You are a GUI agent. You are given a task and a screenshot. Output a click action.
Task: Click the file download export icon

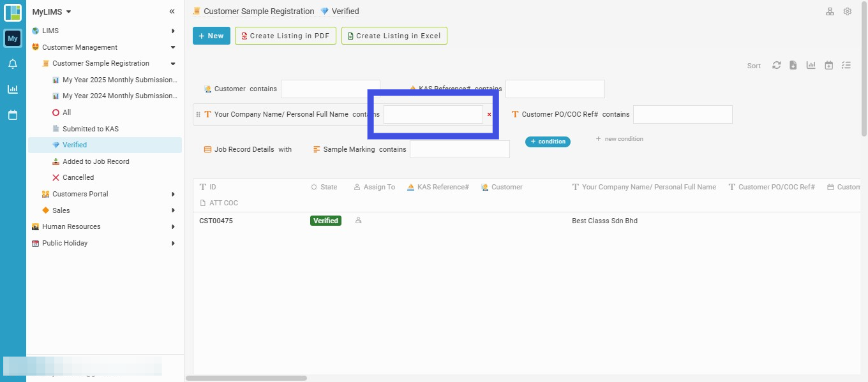tap(793, 65)
